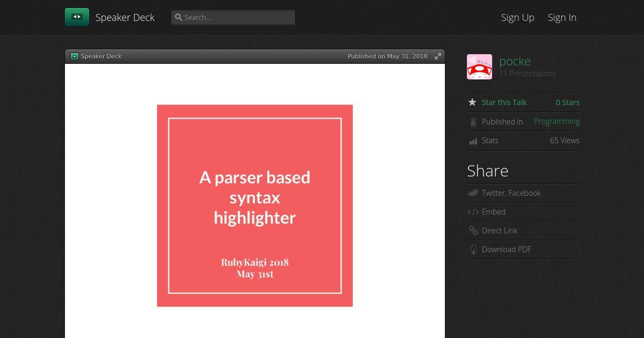Open pocke's profile name link
The image size is (644, 338).
515,61
